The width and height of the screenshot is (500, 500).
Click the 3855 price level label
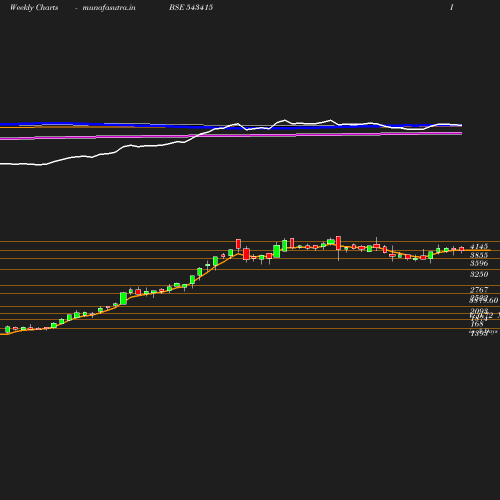coord(479,255)
